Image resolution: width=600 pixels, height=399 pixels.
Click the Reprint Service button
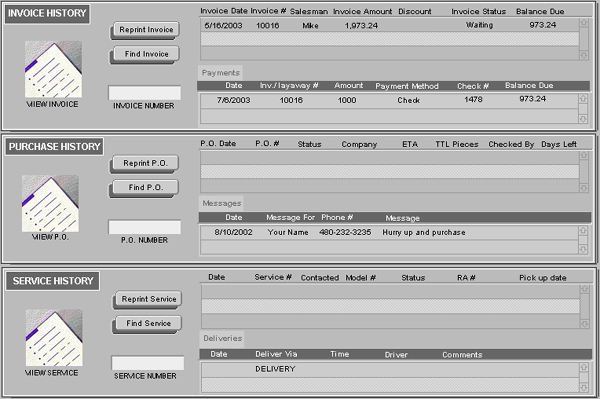[x=148, y=299]
